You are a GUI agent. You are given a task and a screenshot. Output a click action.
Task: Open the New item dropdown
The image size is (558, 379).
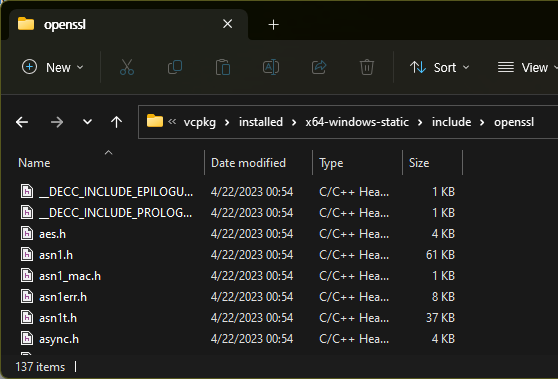(x=53, y=67)
